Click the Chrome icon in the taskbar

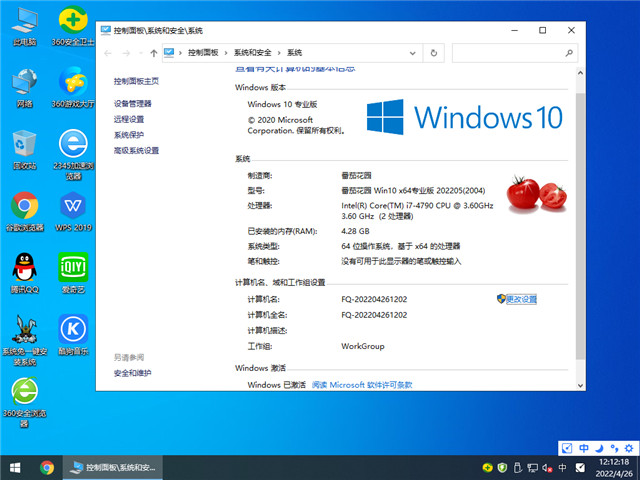point(47,467)
